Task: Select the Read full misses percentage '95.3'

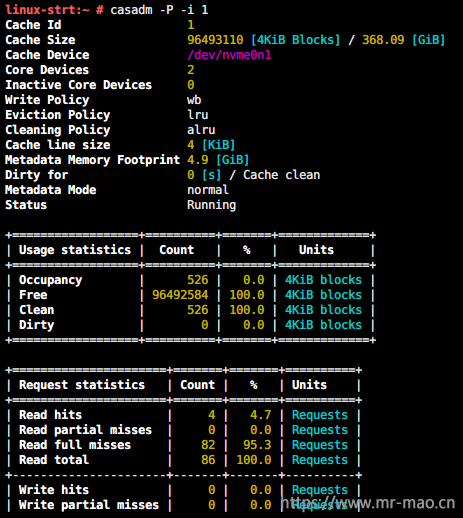Action: point(257,445)
